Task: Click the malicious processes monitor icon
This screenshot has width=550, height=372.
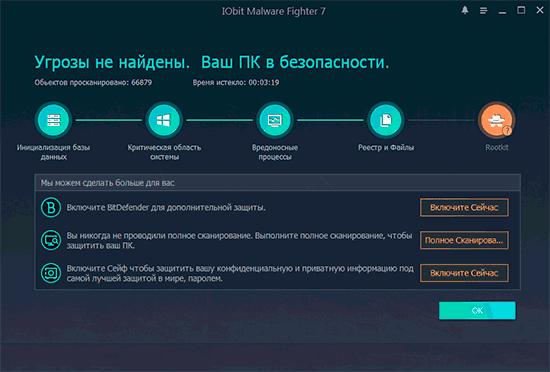Action: [275, 120]
